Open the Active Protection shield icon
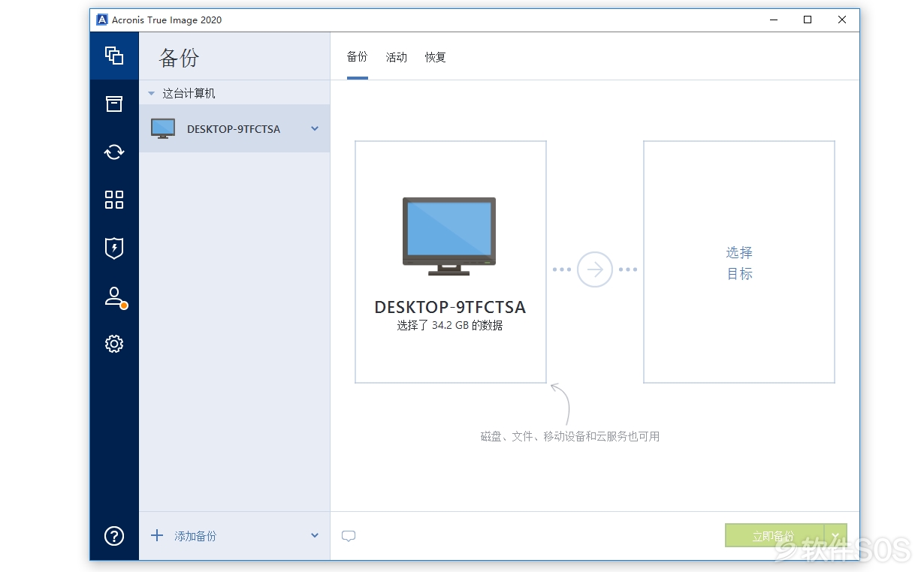The width and height of the screenshot is (924, 572). pos(114,248)
